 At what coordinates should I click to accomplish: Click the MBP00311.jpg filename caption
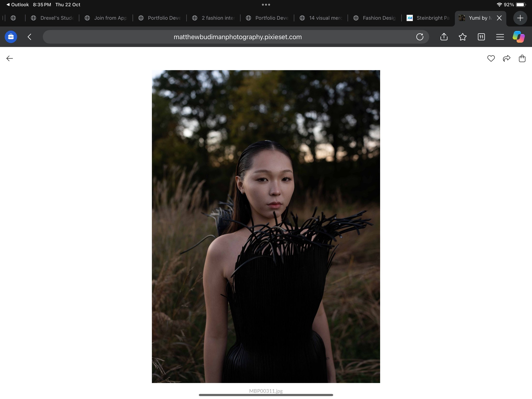[266, 391]
